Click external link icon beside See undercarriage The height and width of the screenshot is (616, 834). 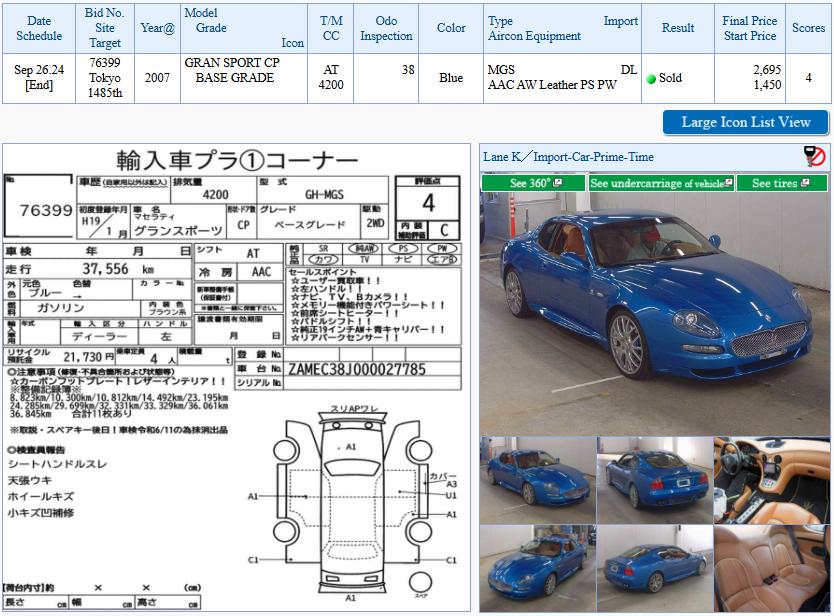click(x=729, y=183)
